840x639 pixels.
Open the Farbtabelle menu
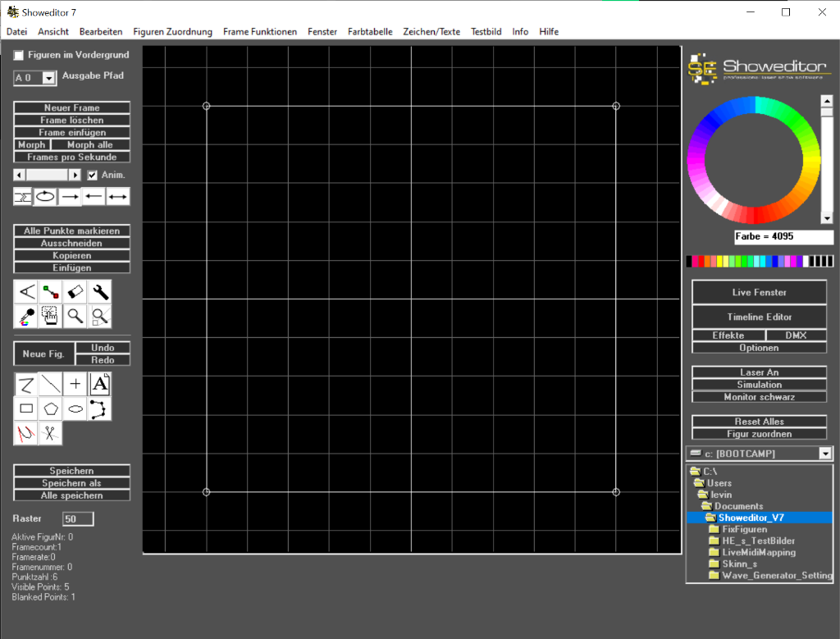(370, 31)
